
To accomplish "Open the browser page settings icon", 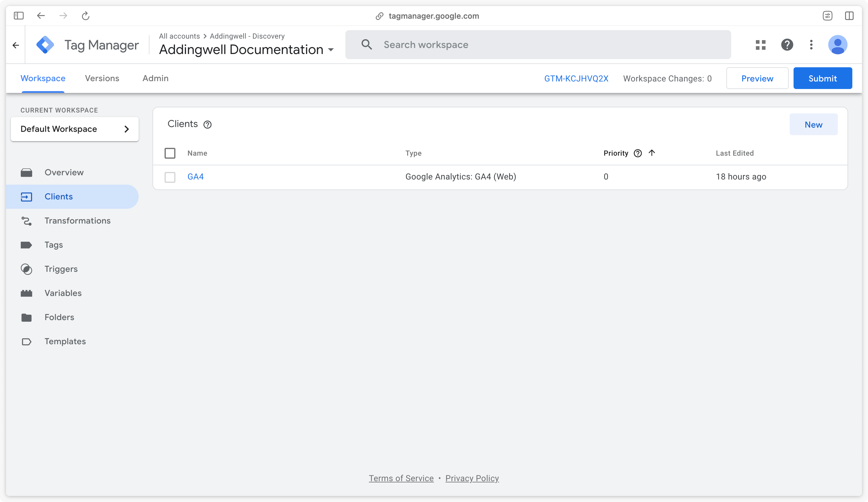I will [827, 15].
